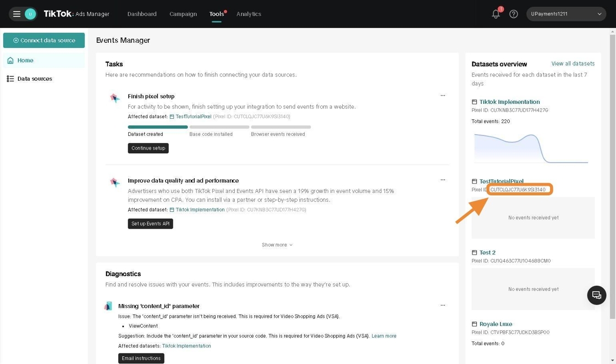Image resolution: width=616 pixels, height=364 pixels.
Task: Click the Browser events received progress segment
Action: [x=281, y=127]
